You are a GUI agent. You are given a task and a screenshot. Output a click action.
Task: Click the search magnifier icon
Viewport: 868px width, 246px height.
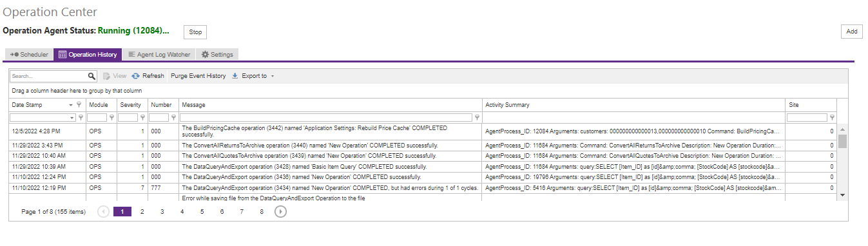point(92,76)
